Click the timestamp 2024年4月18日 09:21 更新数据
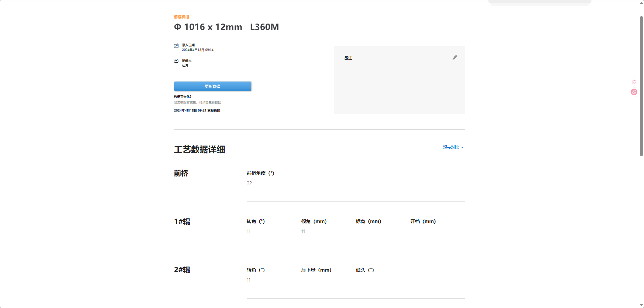This screenshot has width=644, height=308. tap(197, 111)
